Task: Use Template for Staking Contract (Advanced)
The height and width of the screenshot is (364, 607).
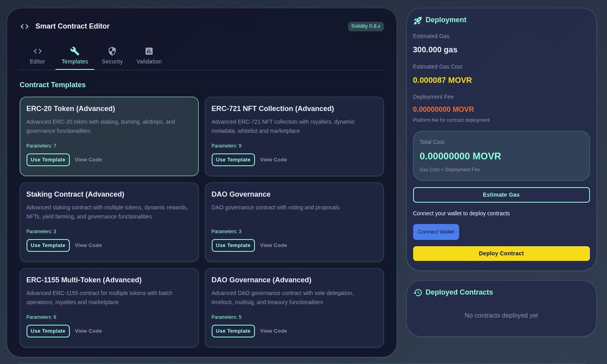Action: coord(48,245)
